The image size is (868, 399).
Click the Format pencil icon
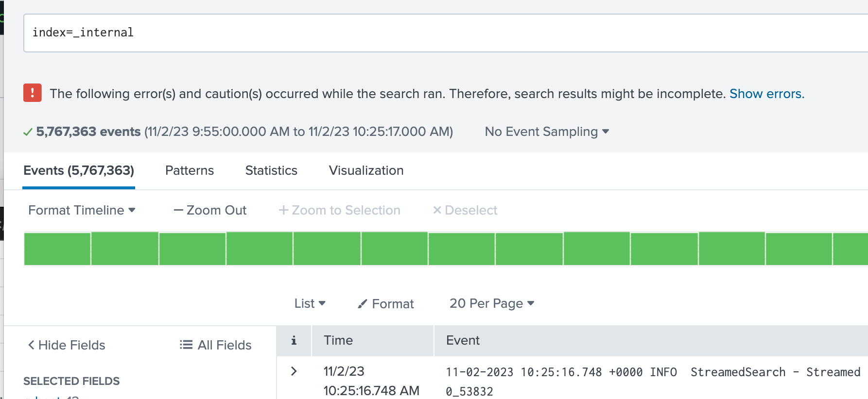coord(362,304)
